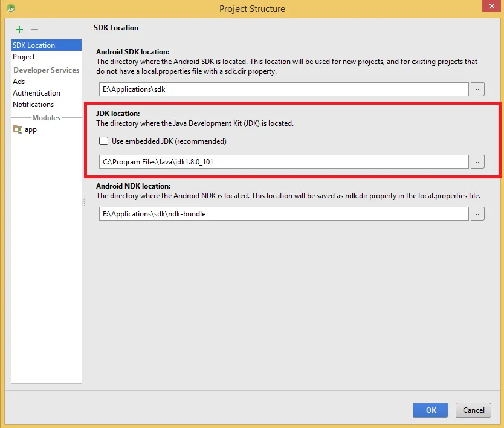Screen dimensions: 504x428
Task: Click the Android NDK location heading
Action: point(134,186)
